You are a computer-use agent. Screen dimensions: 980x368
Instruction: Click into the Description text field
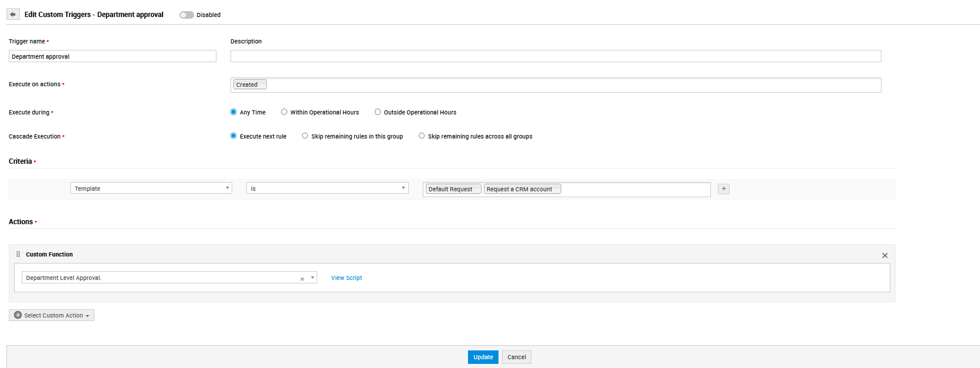coord(555,56)
